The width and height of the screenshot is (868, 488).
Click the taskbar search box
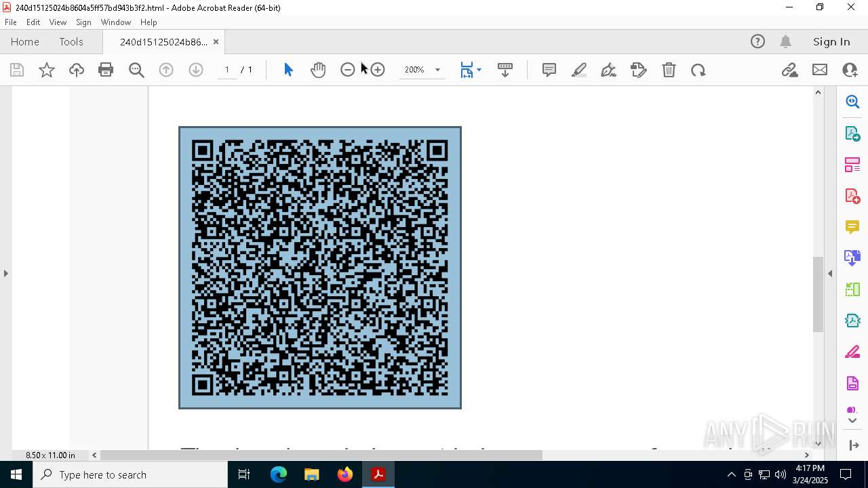(x=130, y=474)
